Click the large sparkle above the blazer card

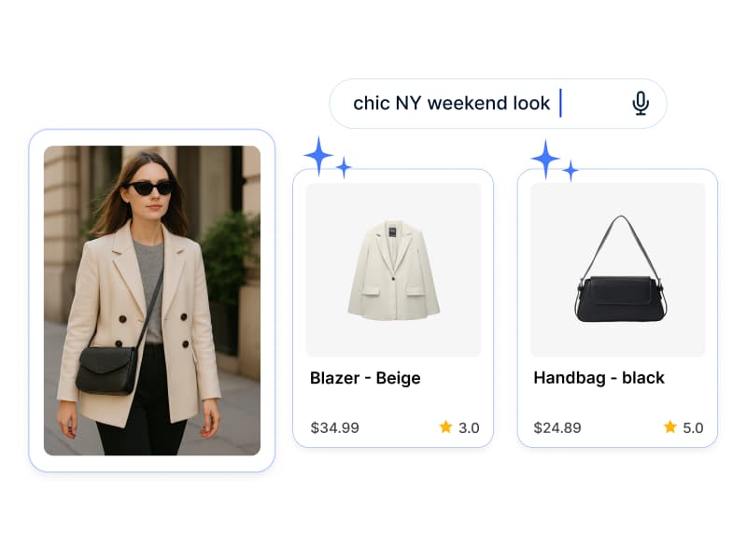[x=318, y=156]
